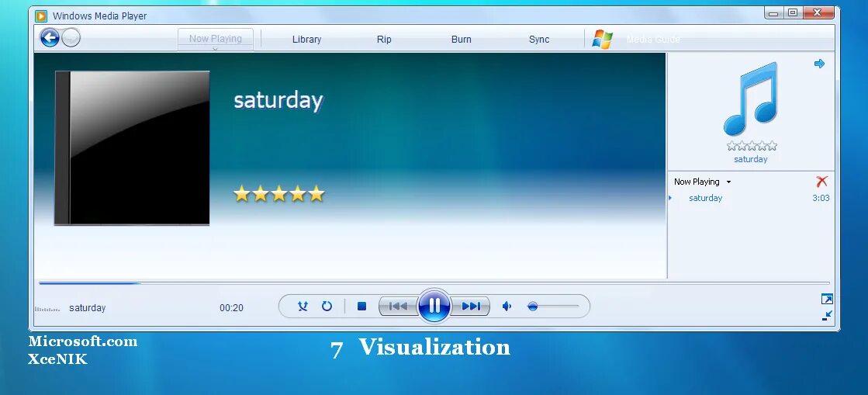Screen dimensions: 868x395
Task: Open the Burn tab
Action: click(461, 40)
